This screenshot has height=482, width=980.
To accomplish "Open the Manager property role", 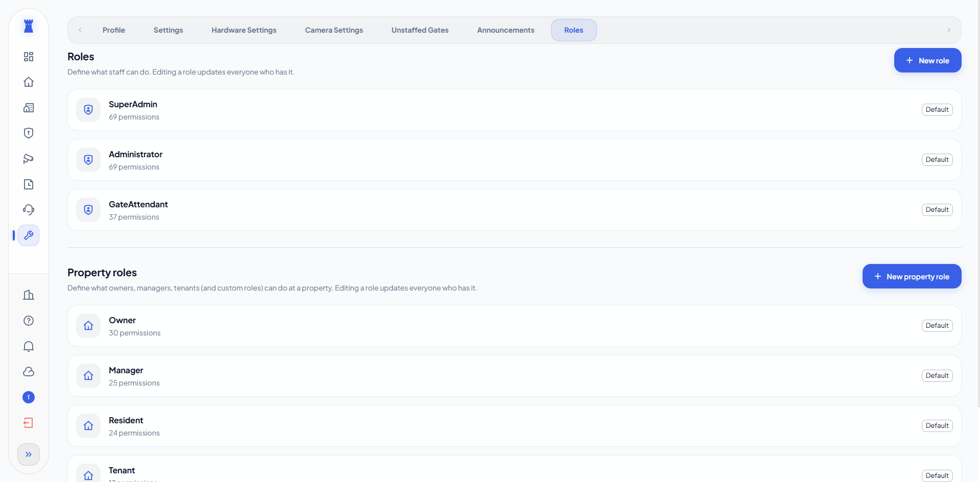I will (514, 376).
